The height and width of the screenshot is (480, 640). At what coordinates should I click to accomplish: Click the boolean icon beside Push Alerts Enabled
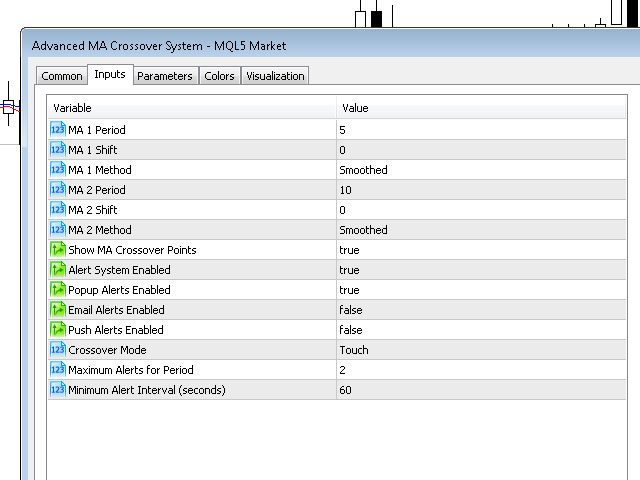(x=58, y=329)
